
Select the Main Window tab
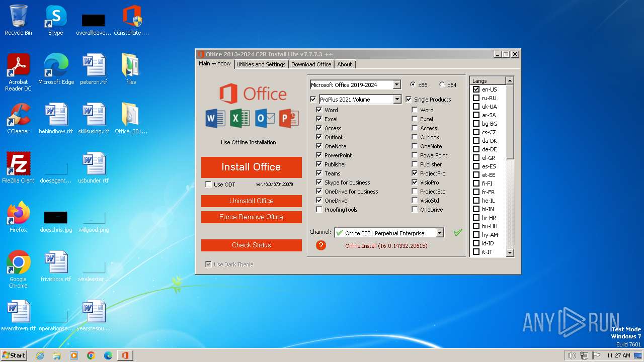point(215,63)
